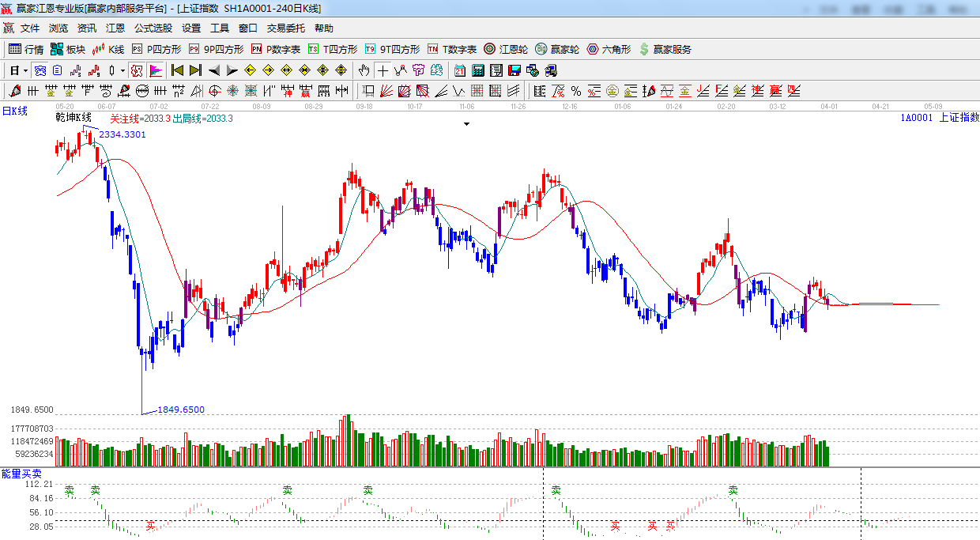Open the 江恩轮 (Gann wheel) tool
Screen dimensions: 980x540
point(506,49)
